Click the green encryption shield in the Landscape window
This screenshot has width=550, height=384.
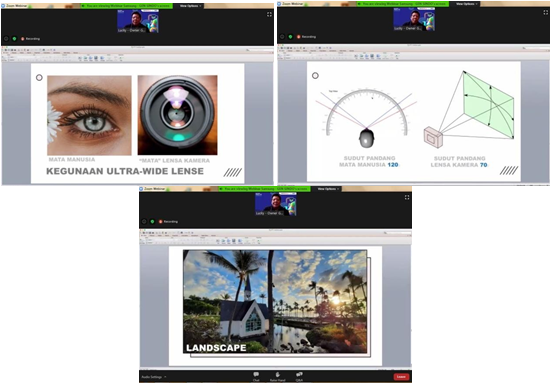tap(152, 222)
